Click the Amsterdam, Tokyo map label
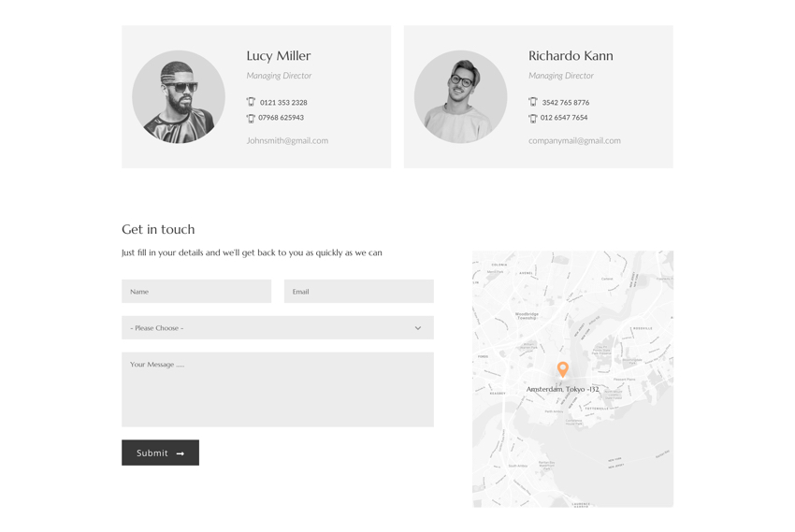Viewport: 795px width, 532px height. click(x=562, y=389)
